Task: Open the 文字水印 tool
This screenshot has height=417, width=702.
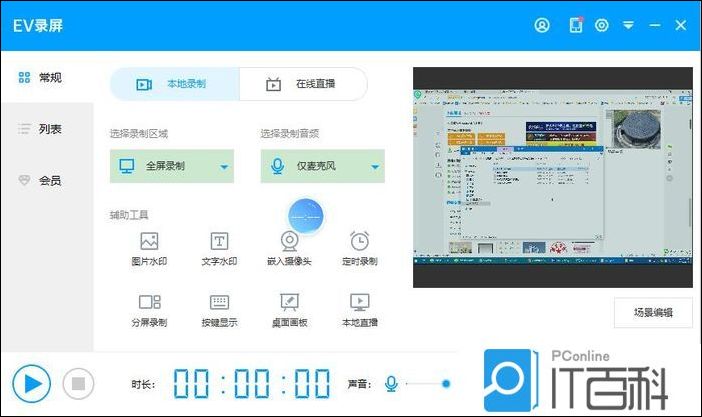Action: (219, 249)
